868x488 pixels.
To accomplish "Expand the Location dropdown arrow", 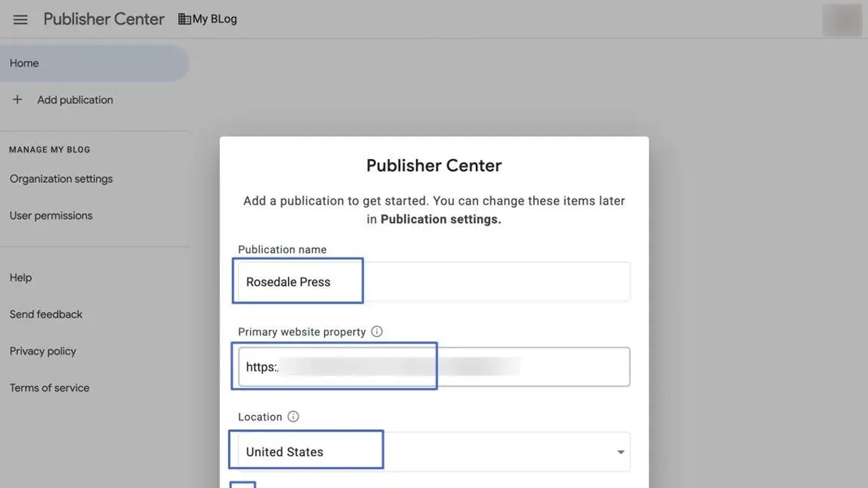I will pos(621,453).
